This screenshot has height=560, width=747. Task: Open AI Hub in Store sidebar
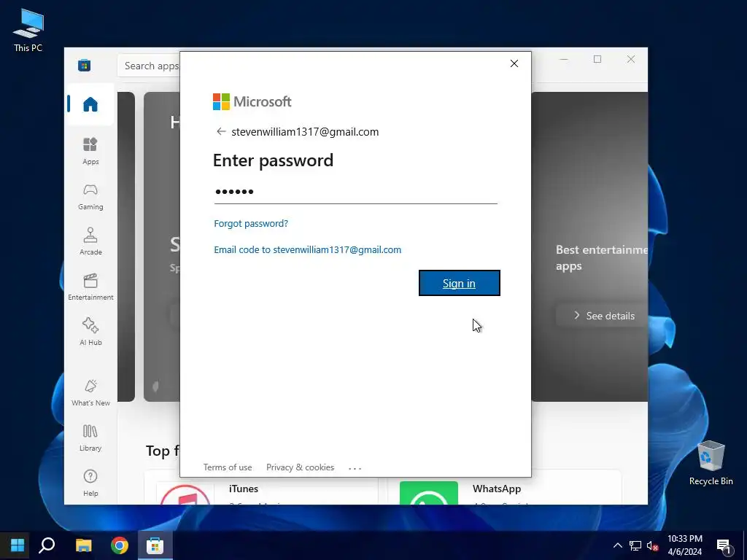coord(90,332)
